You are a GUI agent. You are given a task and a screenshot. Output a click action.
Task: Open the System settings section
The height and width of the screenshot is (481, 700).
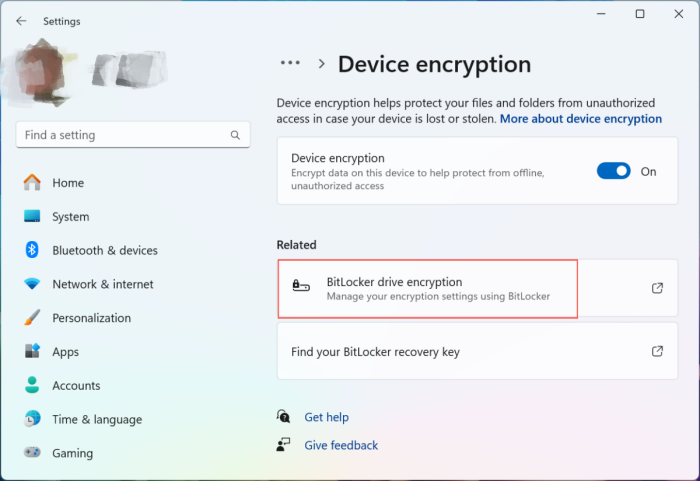click(70, 217)
